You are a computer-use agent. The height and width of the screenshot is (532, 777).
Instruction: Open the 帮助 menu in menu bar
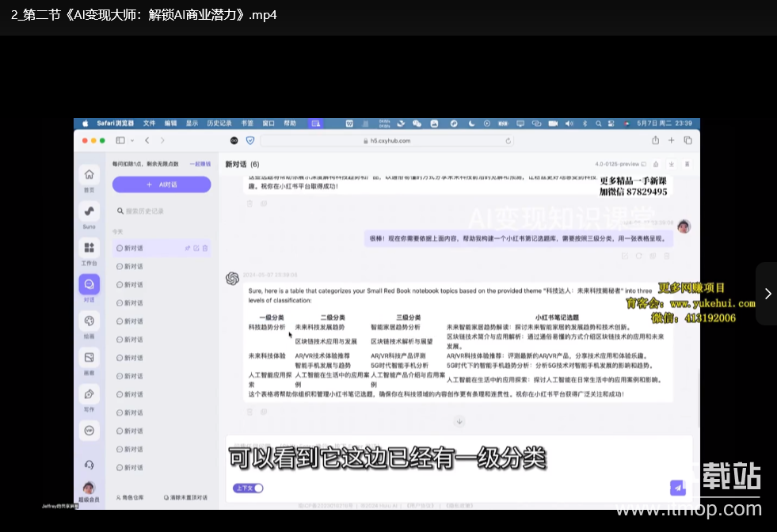[x=290, y=123]
